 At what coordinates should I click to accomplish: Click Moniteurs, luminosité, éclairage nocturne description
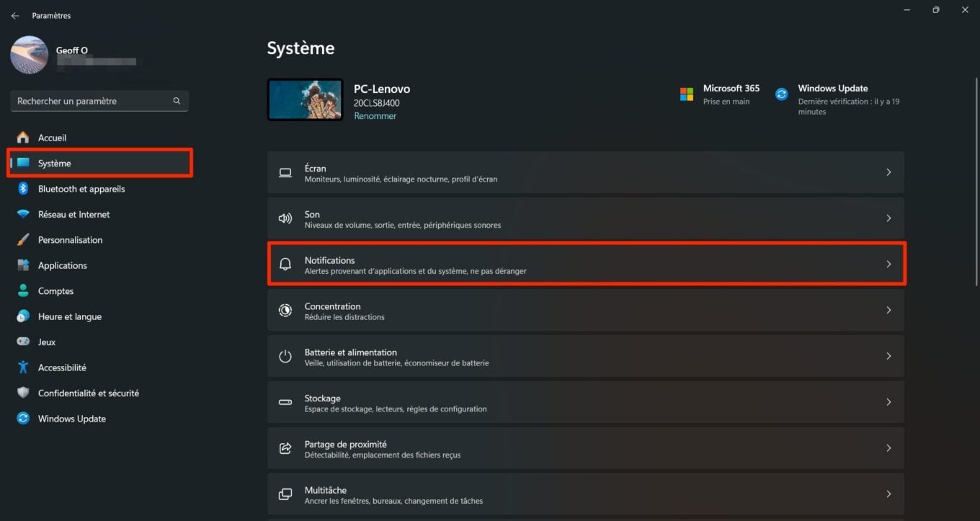click(401, 179)
